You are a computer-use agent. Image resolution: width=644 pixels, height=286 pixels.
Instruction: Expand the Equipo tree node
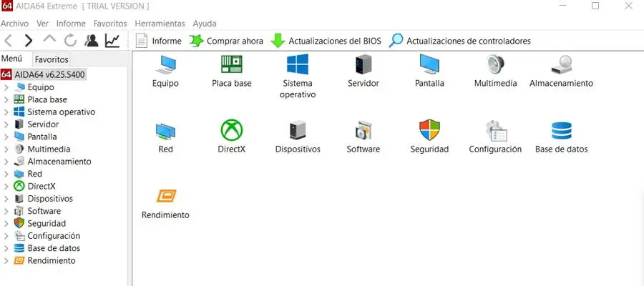coord(6,87)
